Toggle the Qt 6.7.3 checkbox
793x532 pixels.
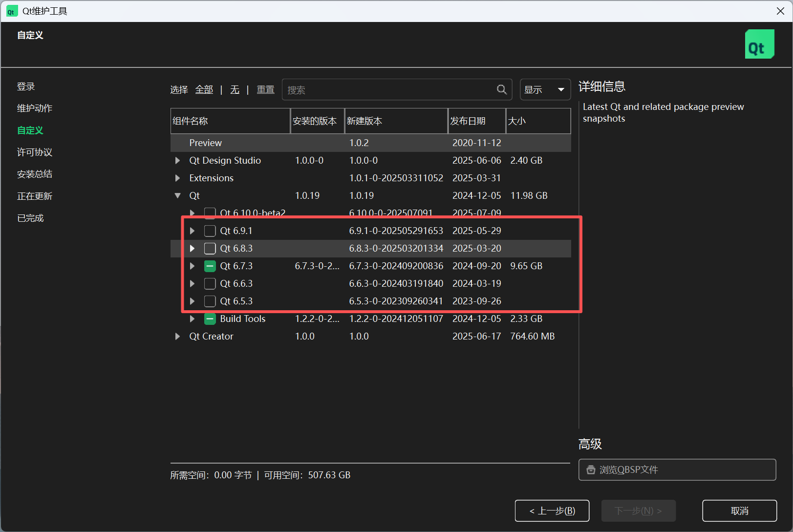coord(210,266)
